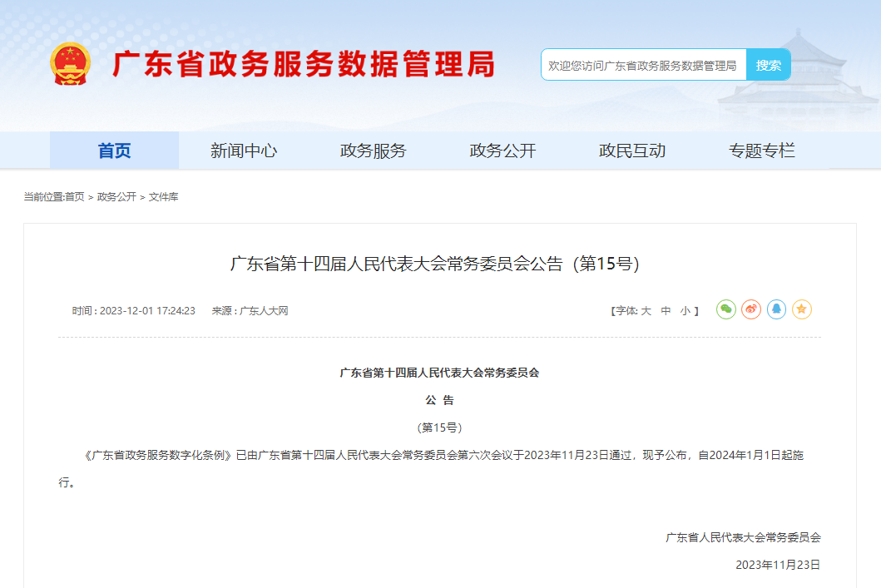Share the article via the Weibo icon
Viewport: 881px width, 588px height.
tap(751, 309)
